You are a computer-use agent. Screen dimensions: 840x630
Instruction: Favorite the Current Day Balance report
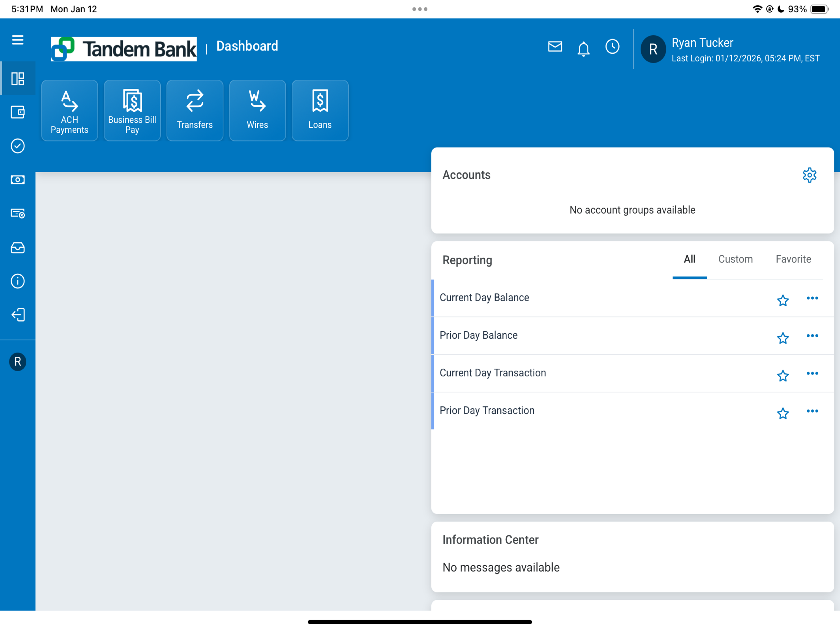[783, 300]
